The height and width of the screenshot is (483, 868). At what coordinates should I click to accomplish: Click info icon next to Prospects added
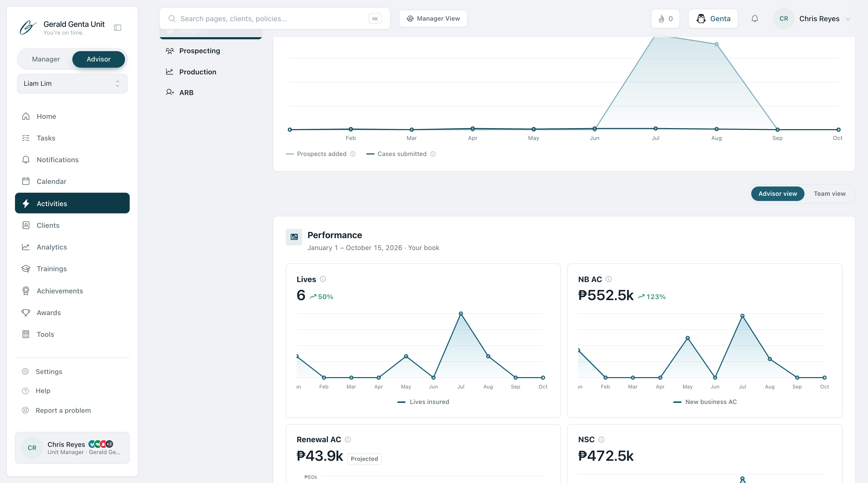coord(353,154)
